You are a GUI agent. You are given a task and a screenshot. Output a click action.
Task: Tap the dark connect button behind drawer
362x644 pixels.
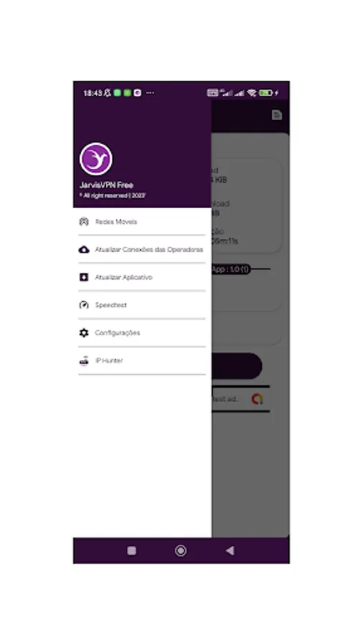pyautogui.click(x=237, y=366)
